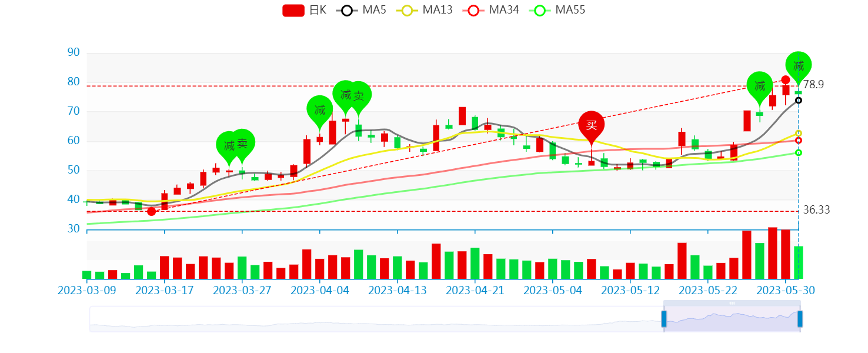868x353 pixels.
Task: Click the 2023-03-09 date label
Action: (87, 290)
